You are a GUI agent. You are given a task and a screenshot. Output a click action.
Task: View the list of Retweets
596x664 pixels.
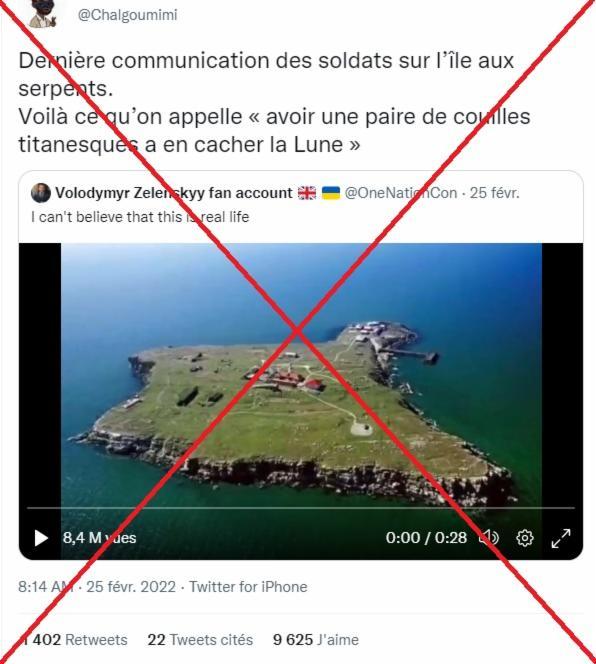click(74, 639)
